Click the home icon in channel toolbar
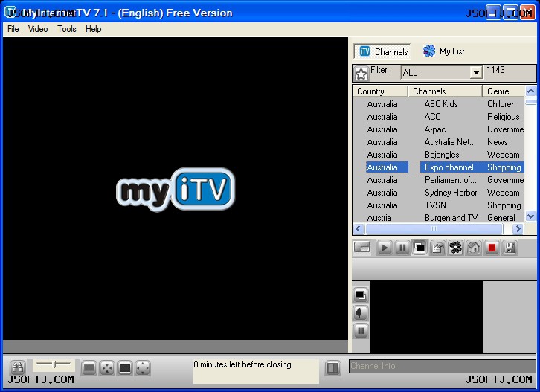Image resolution: width=540 pixels, height=392 pixels. [474, 248]
